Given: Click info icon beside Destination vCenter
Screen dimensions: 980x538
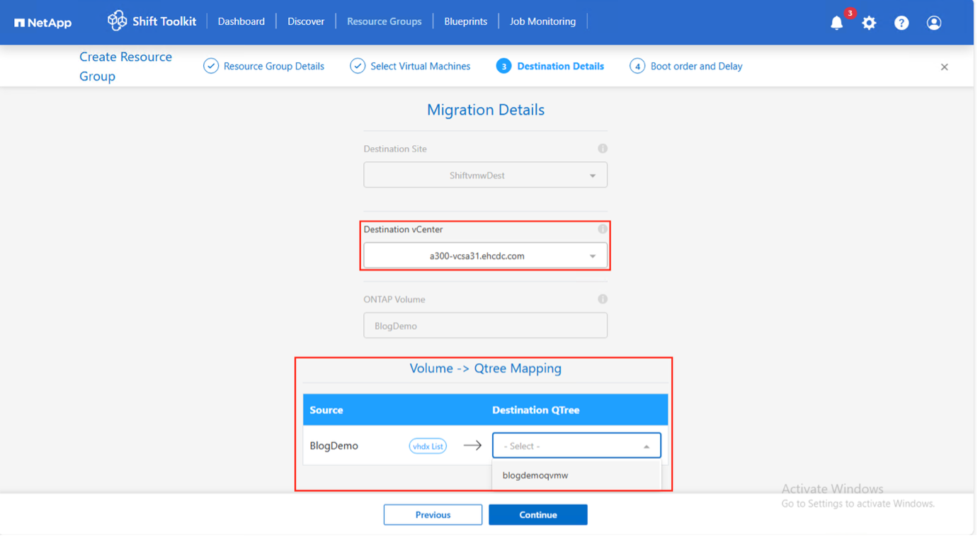Looking at the screenshot, I should pyautogui.click(x=603, y=229).
